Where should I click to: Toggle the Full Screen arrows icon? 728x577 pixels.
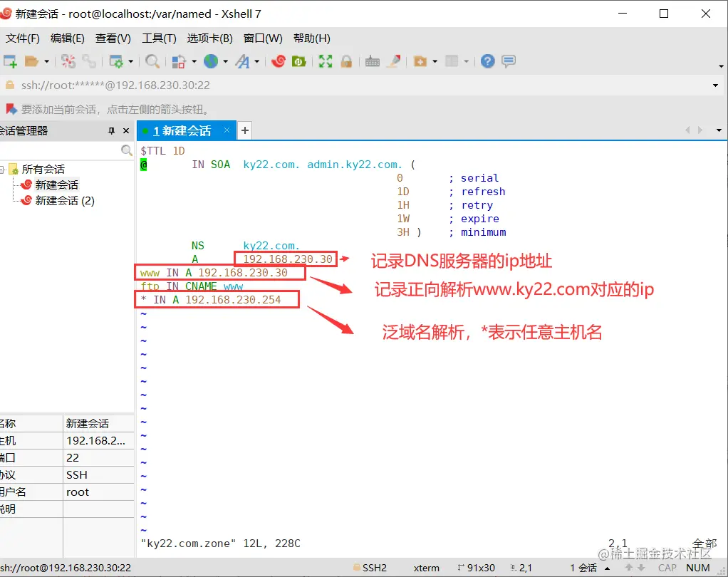click(x=326, y=61)
